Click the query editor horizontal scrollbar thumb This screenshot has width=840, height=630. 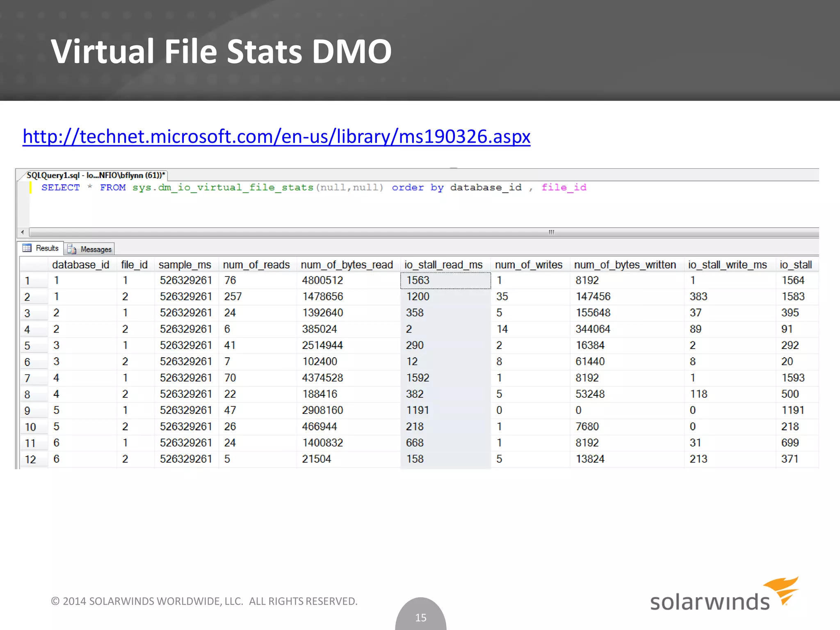point(551,232)
